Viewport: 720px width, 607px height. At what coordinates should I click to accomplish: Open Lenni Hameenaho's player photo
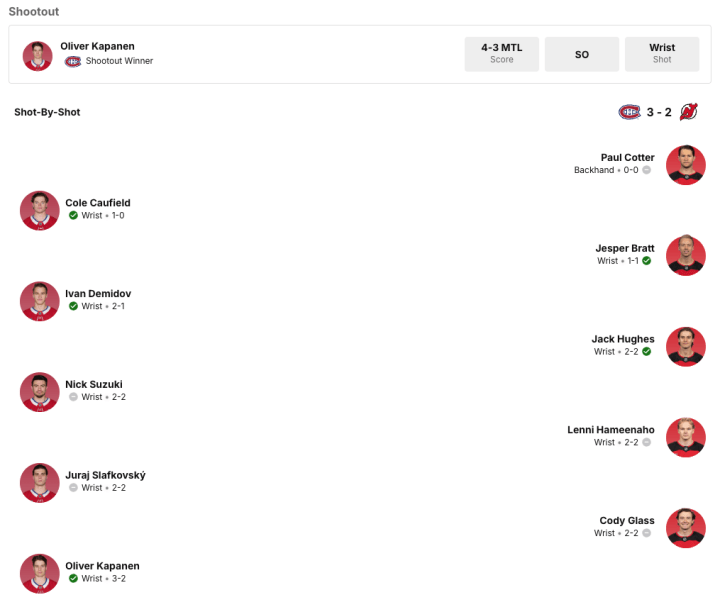(x=686, y=437)
